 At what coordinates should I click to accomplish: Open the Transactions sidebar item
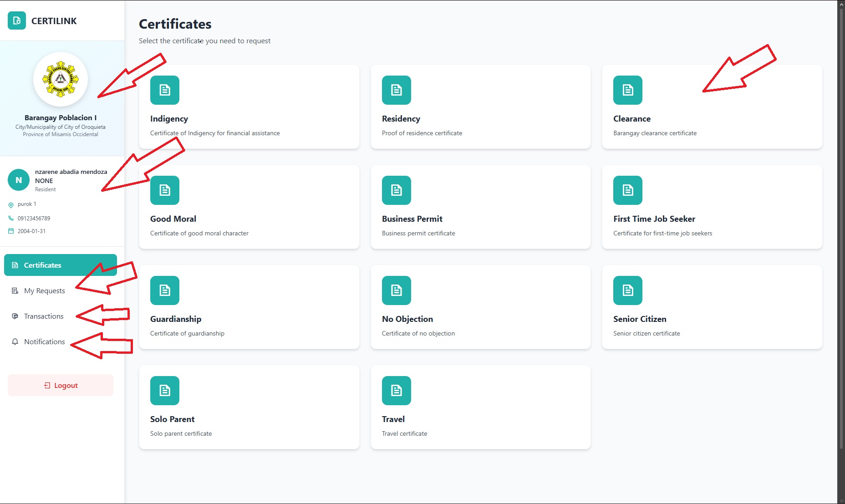[x=44, y=316]
